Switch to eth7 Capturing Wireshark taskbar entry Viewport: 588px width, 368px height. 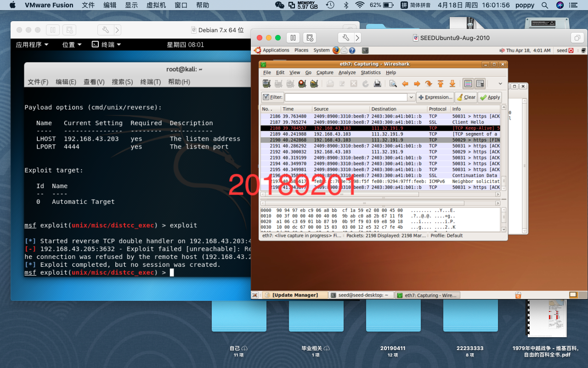click(427, 295)
